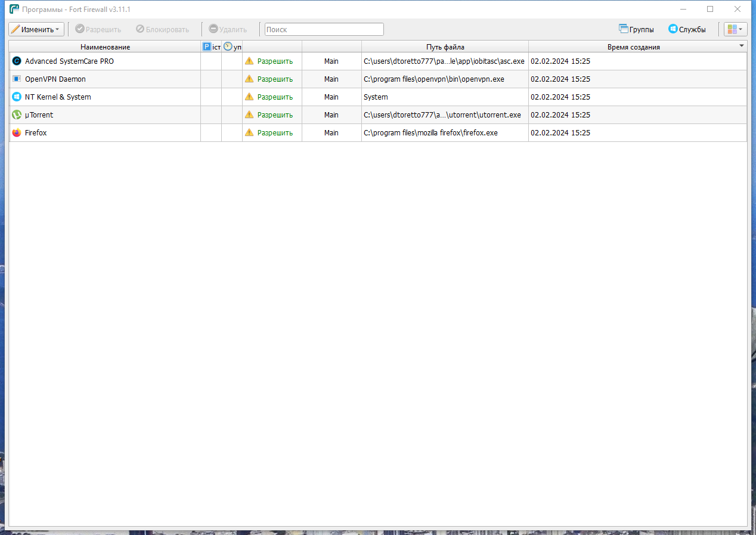756x535 pixels.
Task: Sort by Путь файла column header
Action: pos(445,47)
